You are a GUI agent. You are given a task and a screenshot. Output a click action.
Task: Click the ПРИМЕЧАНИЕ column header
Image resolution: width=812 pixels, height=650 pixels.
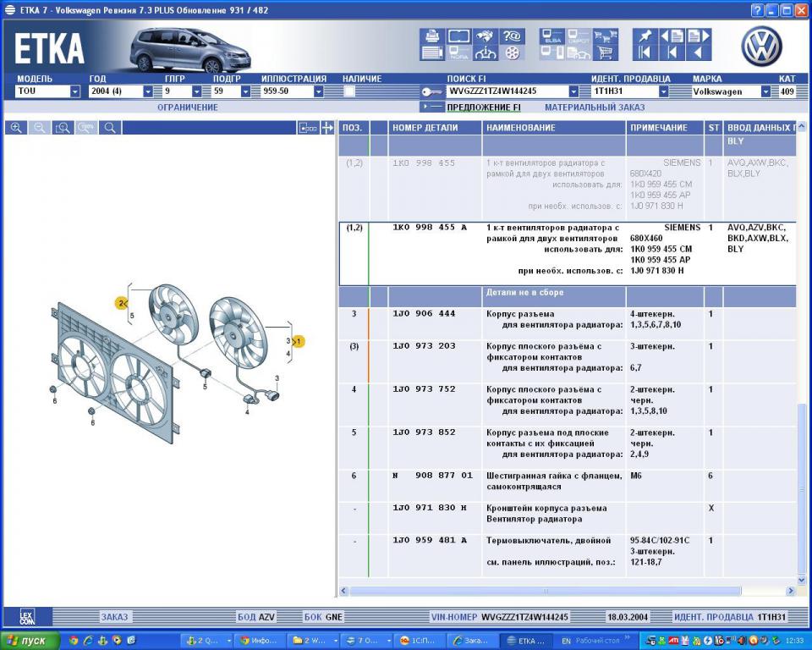(x=665, y=128)
